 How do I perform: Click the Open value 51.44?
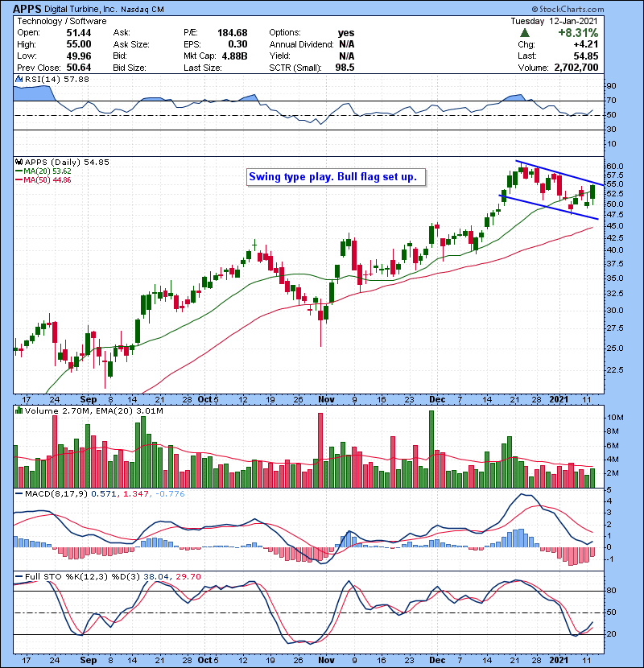pos(79,33)
